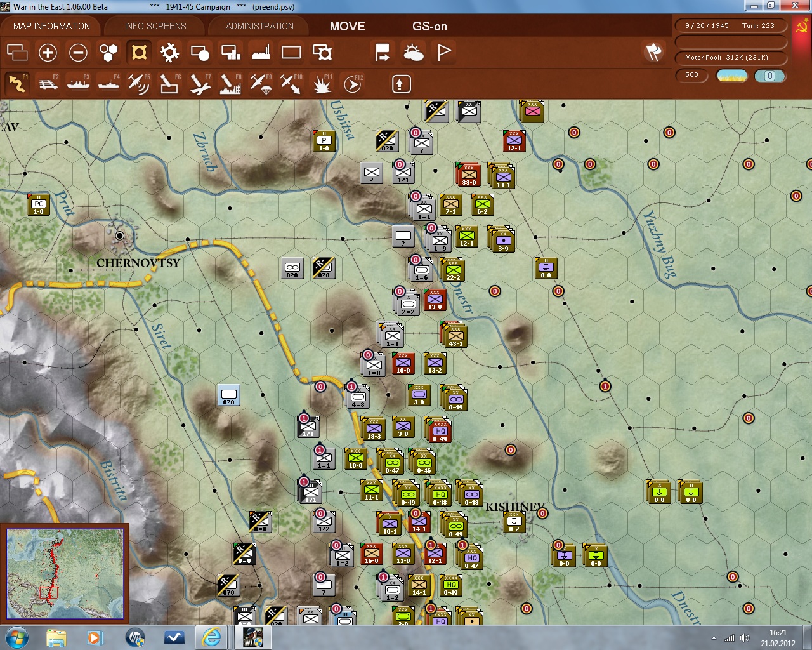This screenshot has width=812, height=650.
Task: Select Move mode (F1) icon
Action: click(x=17, y=84)
